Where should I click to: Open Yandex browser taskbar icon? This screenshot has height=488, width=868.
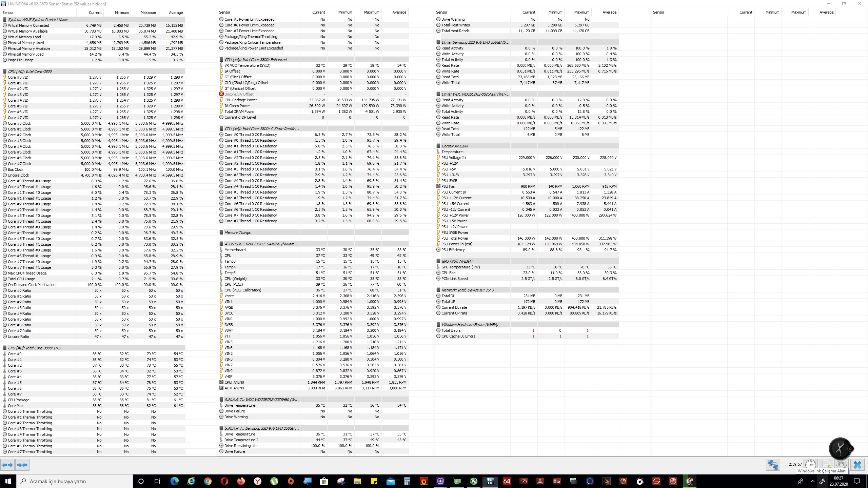click(258, 481)
